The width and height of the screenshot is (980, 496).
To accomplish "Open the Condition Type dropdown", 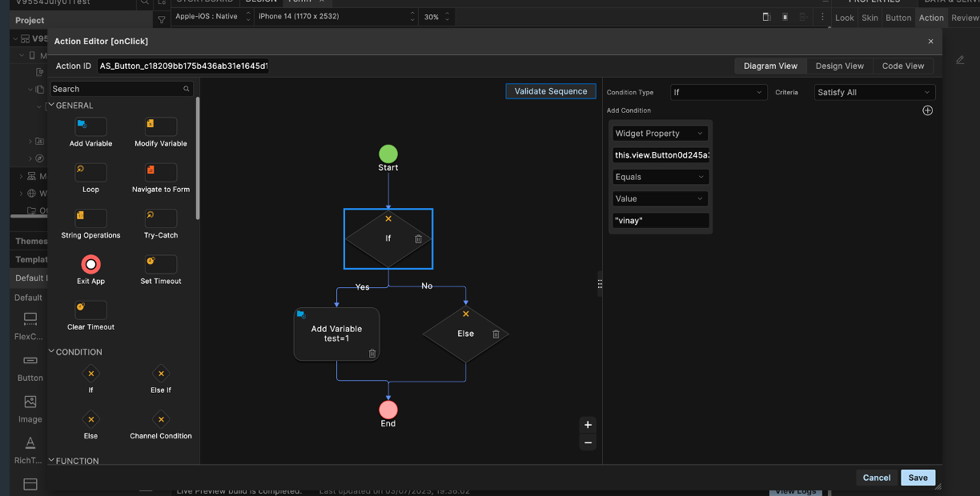I will click(718, 93).
